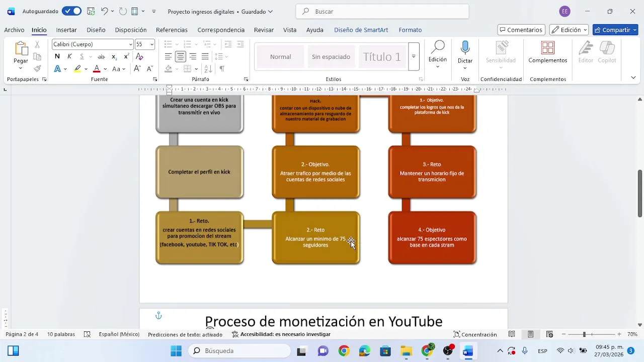Select Print Layout view icon
The width and height of the screenshot is (644, 362).
[x=530, y=334]
